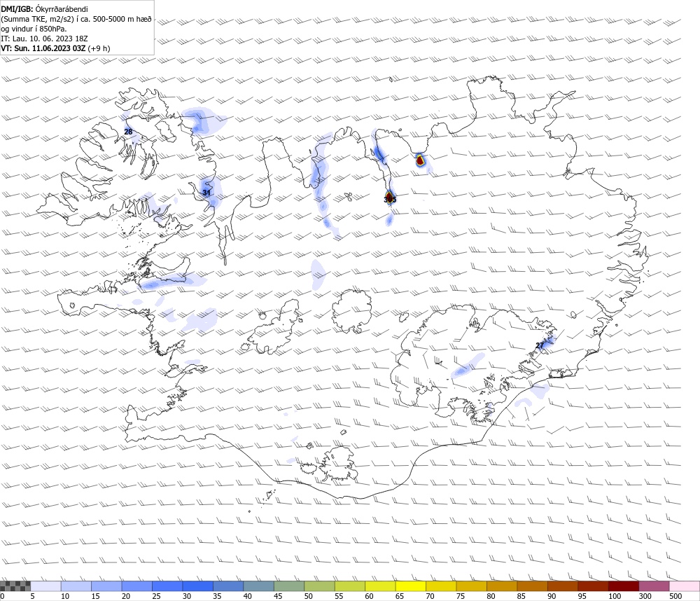Click the brown legend swatch for 85–90
700x601 pixels.
click(x=533, y=586)
